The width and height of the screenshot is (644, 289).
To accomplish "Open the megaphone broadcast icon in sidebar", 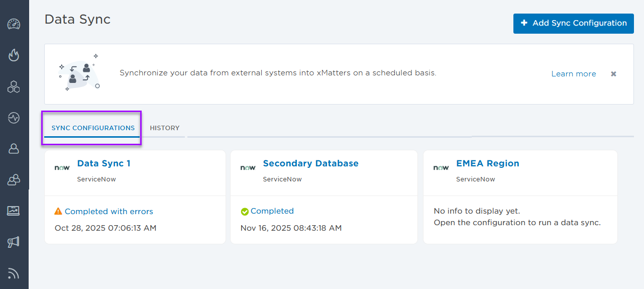I will tap(14, 242).
